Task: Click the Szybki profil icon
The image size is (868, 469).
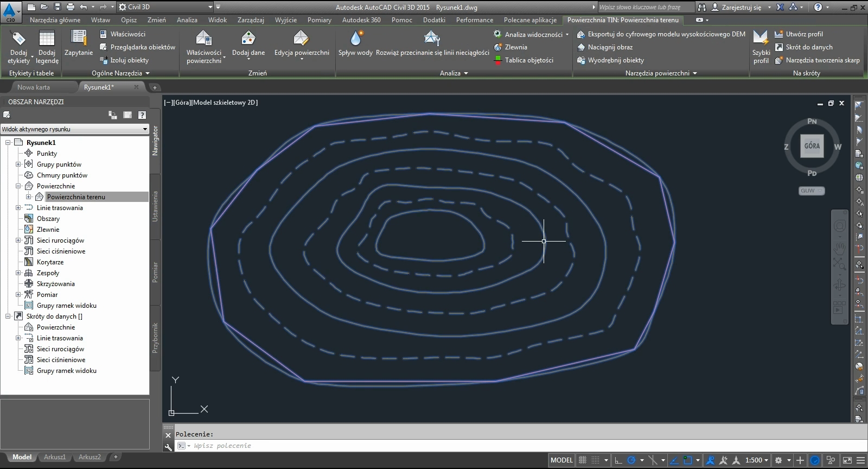Action: tap(761, 39)
